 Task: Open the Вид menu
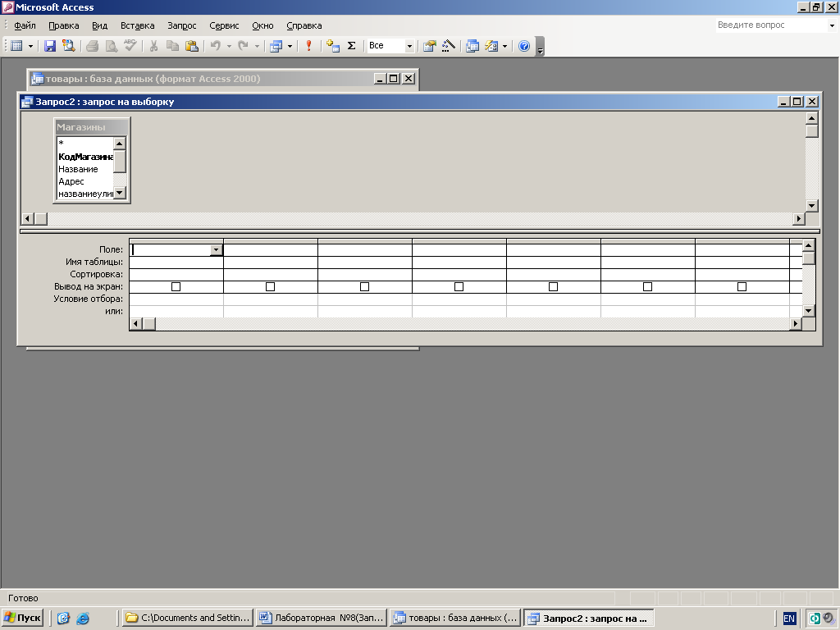(99, 25)
